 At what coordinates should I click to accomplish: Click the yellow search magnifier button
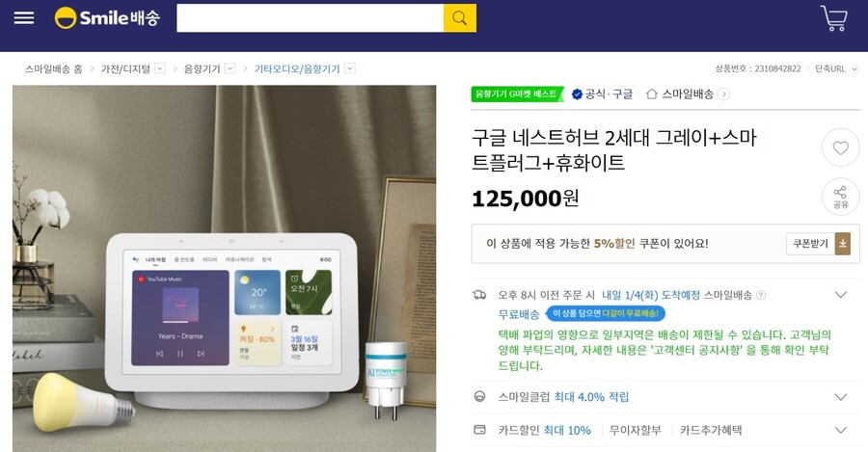point(459,17)
